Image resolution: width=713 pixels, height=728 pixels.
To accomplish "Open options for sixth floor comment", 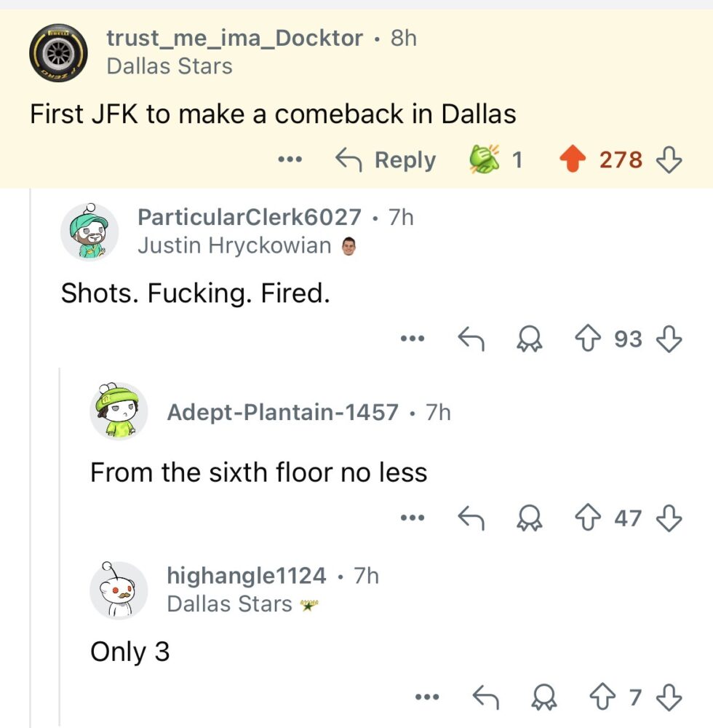I will (413, 518).
